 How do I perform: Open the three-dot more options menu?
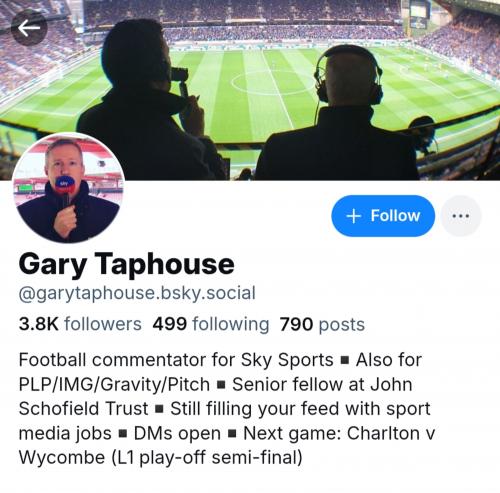pyautogui.click(x=461, y=216)
